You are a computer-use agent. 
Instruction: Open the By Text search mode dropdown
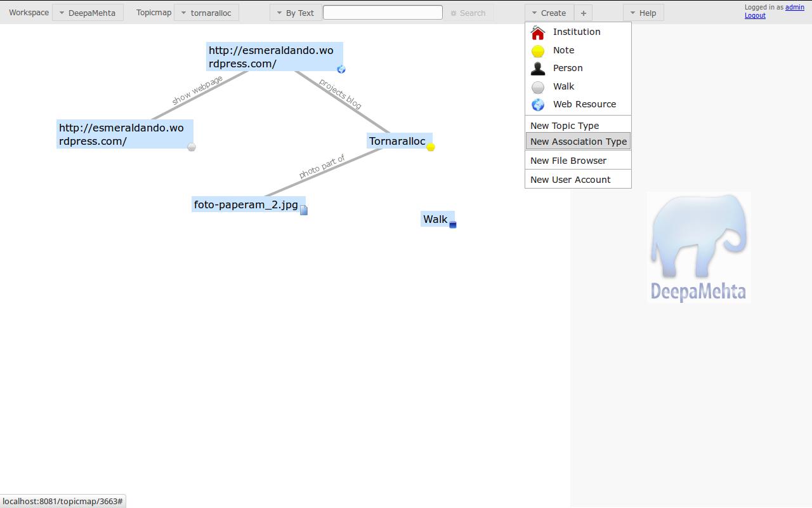click(295, 13)
